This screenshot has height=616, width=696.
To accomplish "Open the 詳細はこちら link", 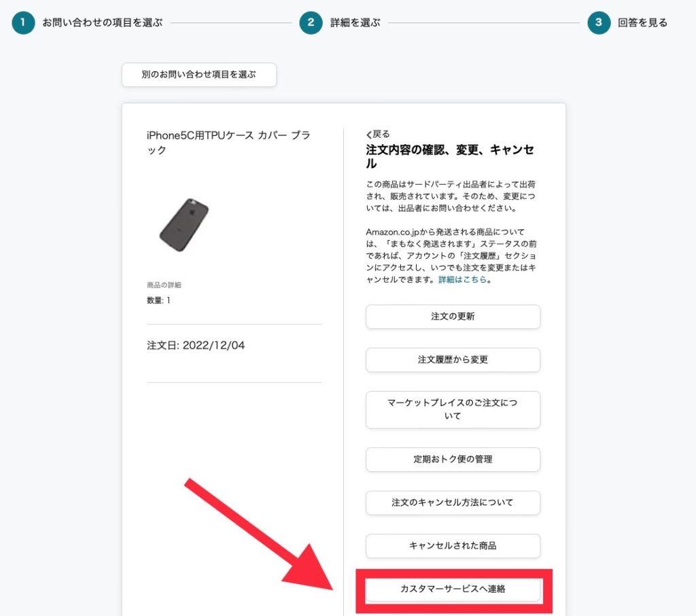I will (x=462, y=280).
